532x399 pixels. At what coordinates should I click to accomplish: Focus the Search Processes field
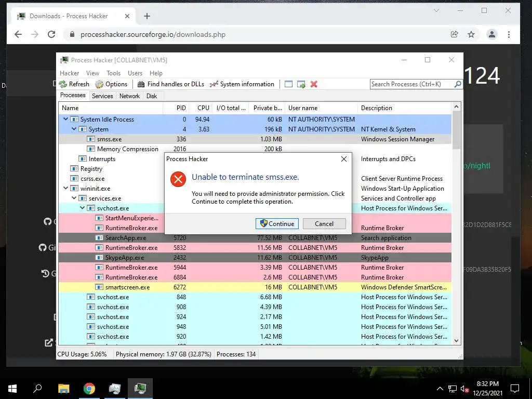coord(412,84)
